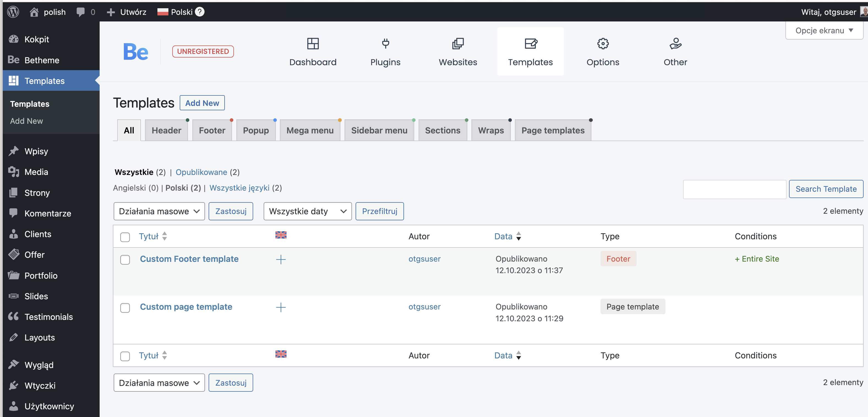
Task: Show Wszystkie języki all languages
Action: pyautogui.click(x=239, y=188)
